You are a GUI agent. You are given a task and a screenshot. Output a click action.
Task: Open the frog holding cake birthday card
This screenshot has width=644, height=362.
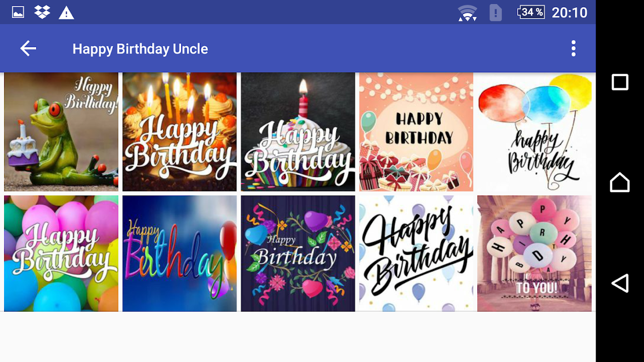coord(61,132)
